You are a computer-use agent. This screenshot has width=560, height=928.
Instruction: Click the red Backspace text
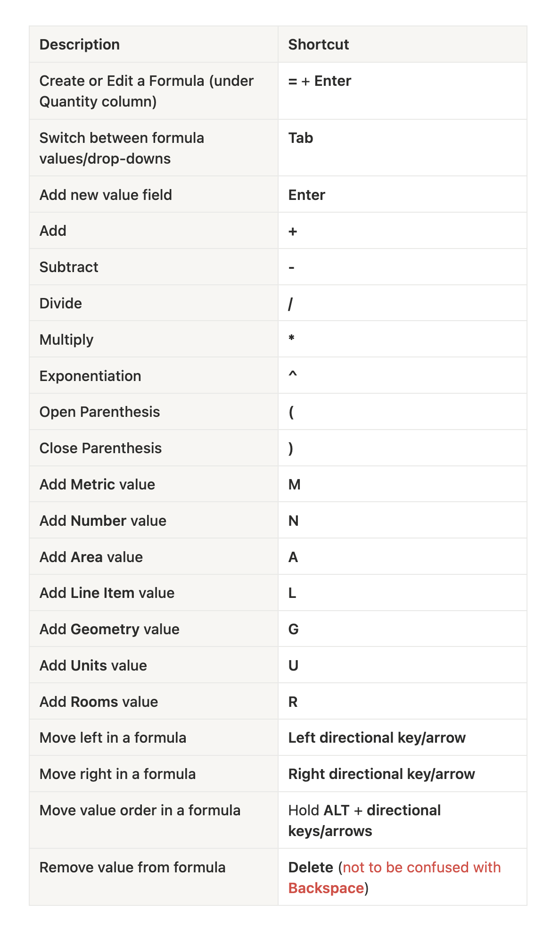pyautogui.click(x=326, y=888)
